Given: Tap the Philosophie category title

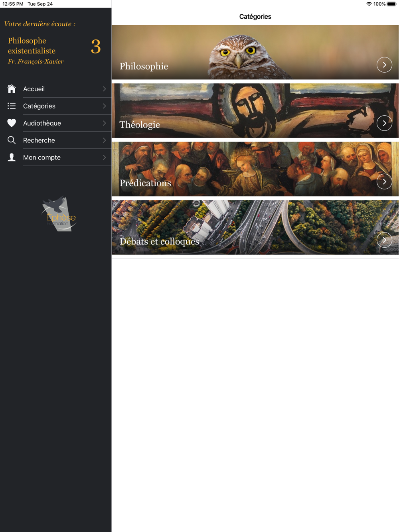Looking at the screenshot, I should [x=144, y=66].
